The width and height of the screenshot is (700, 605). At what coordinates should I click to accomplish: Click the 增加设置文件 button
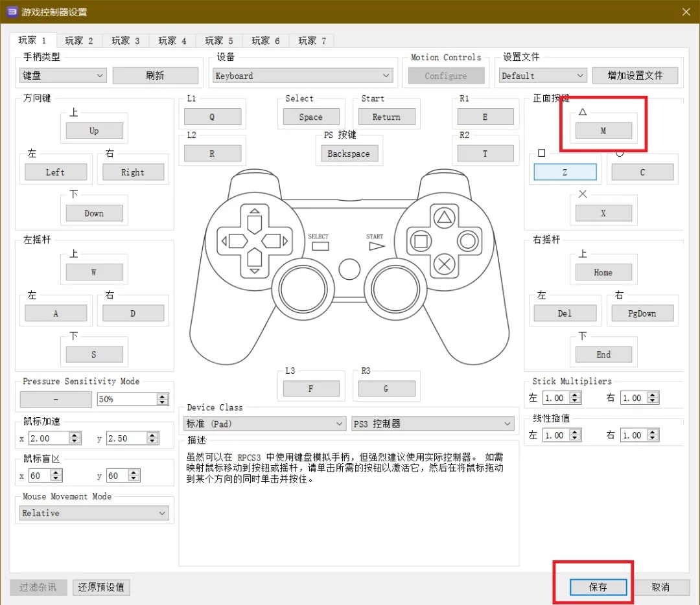point(635,75)
